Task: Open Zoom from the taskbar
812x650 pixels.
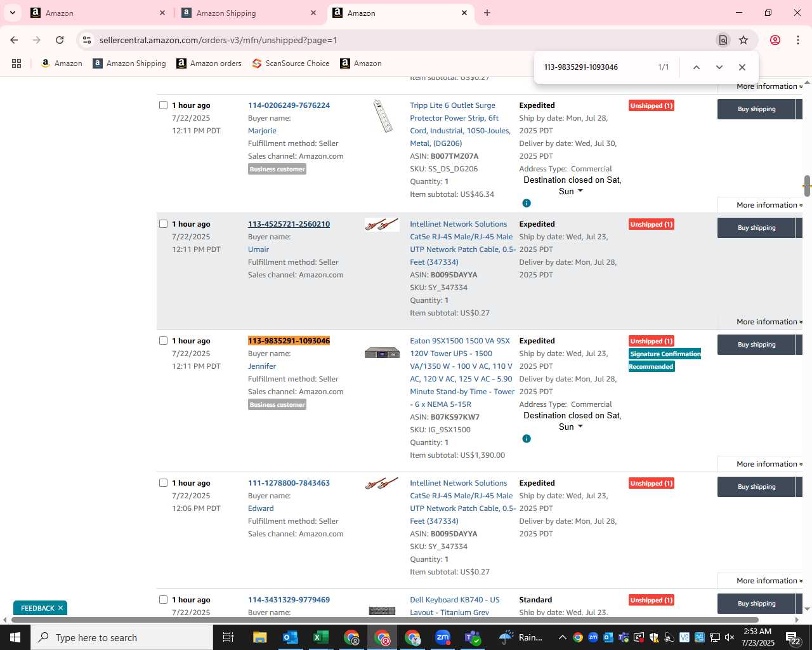Action: [x=443, y=637]
